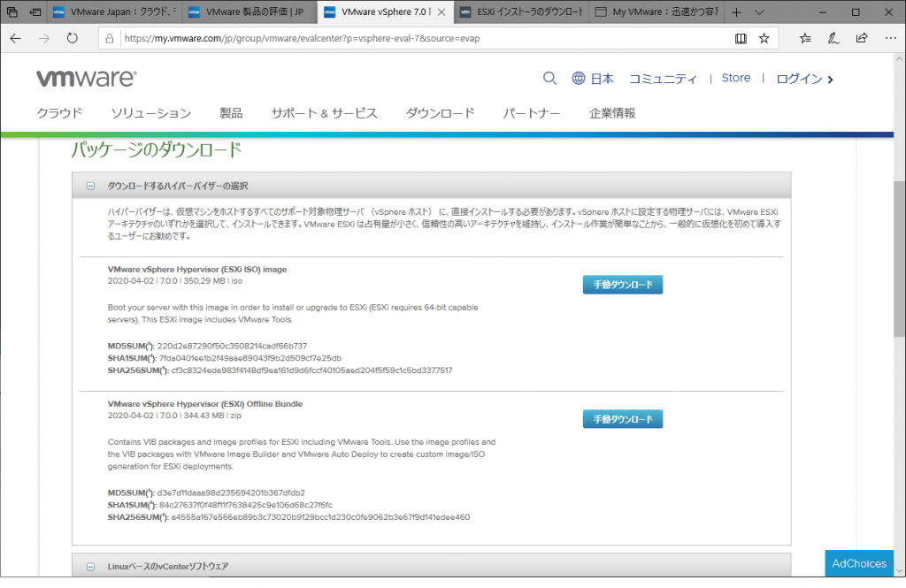
Task: Switch to VMware Japan クラウド tab
Action: click(x=115, y=12)
